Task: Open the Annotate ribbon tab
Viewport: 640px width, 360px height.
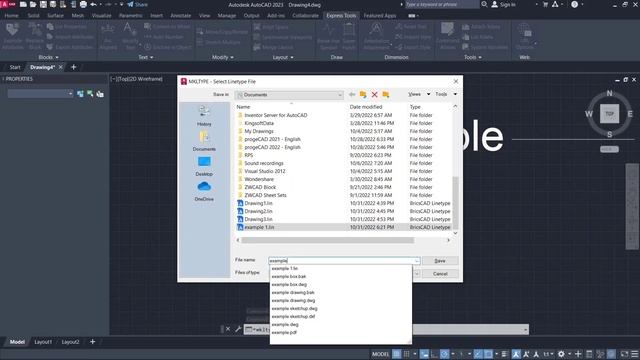Action: click(180, 16)
